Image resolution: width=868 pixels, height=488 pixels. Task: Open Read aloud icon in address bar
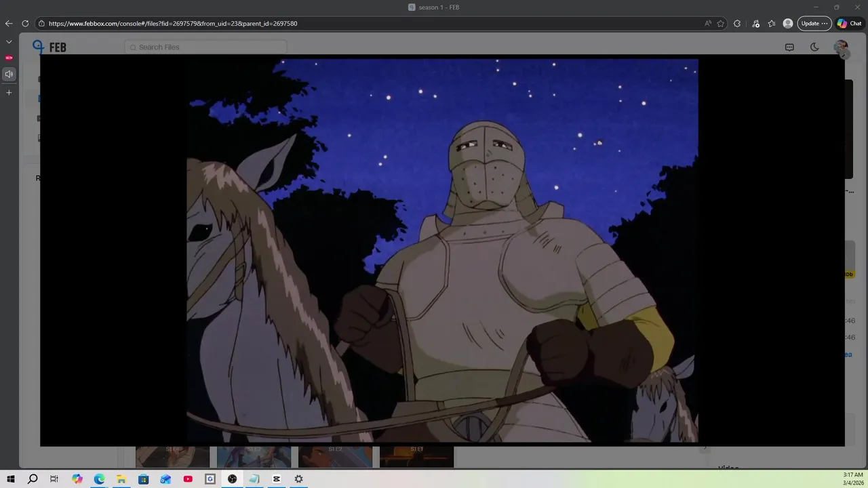pyautogui.click(x=708, y=23)
